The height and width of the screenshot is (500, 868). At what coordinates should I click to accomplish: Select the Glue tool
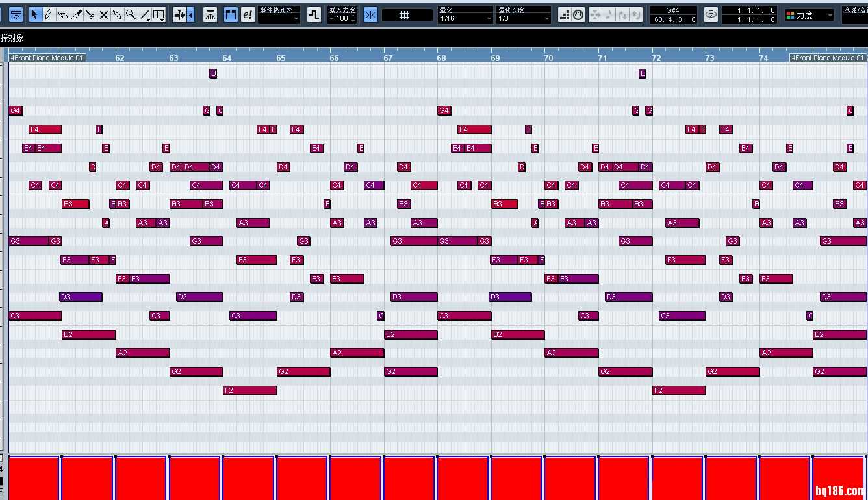[117, 14]
